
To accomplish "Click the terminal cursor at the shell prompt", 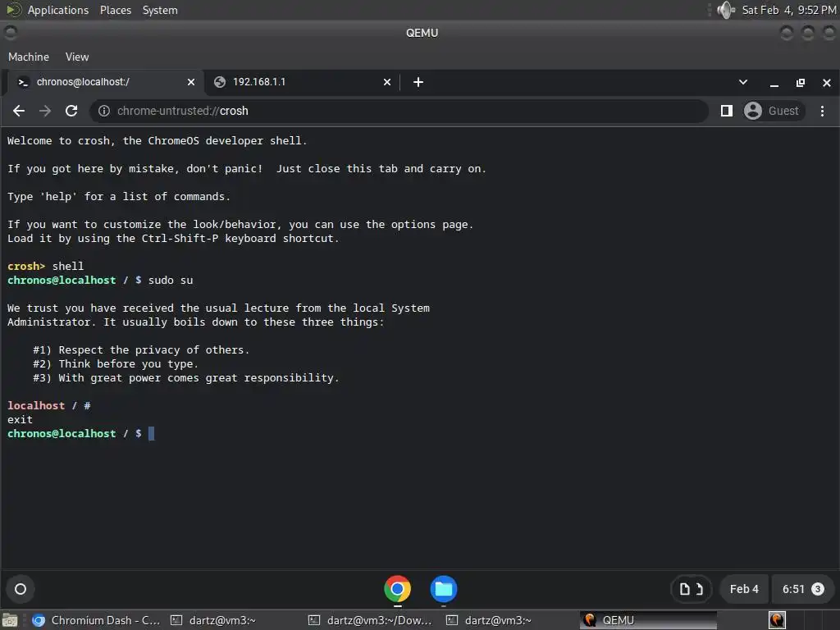I will click(x=151, y=433).
